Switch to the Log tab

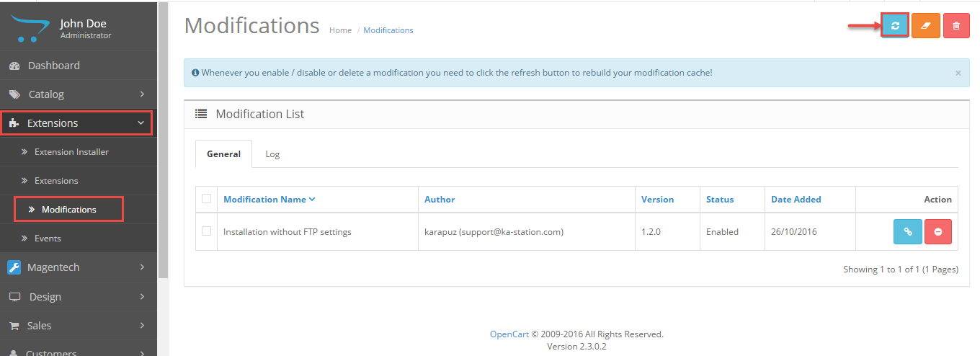pyautogui.click(x=272, y=154)
